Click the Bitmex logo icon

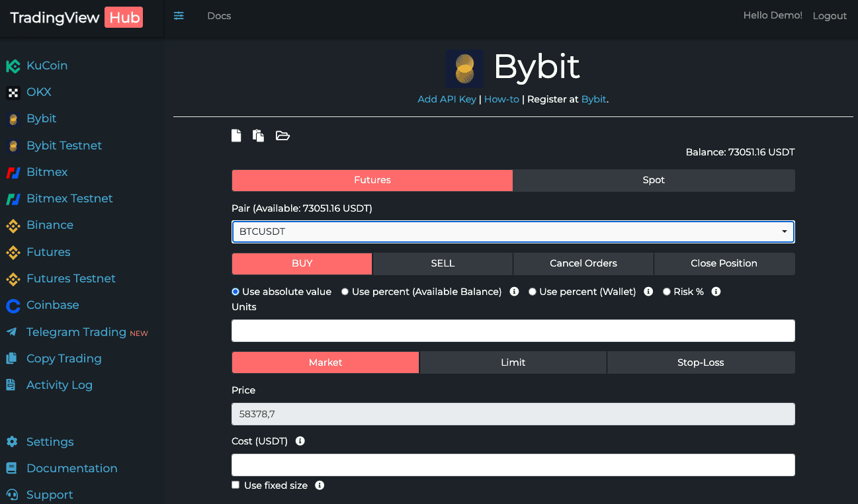pos(13,173)
